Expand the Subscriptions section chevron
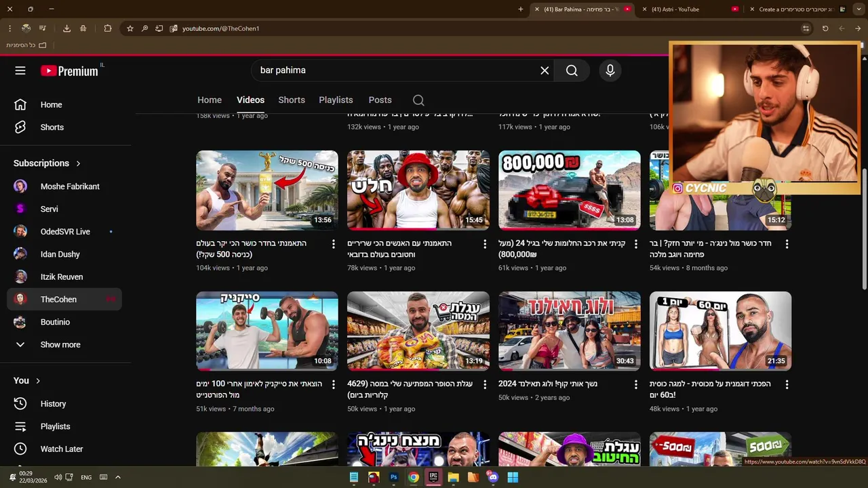 click(78, 163)
